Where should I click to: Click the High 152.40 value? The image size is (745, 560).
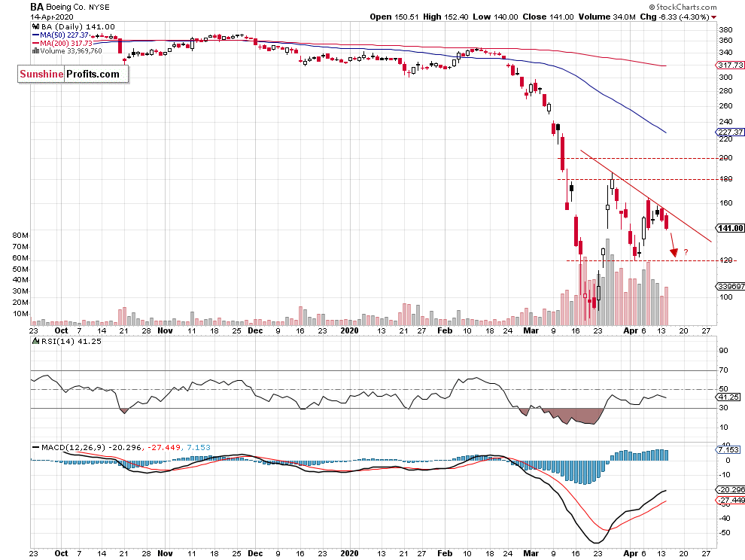point(445,17)
